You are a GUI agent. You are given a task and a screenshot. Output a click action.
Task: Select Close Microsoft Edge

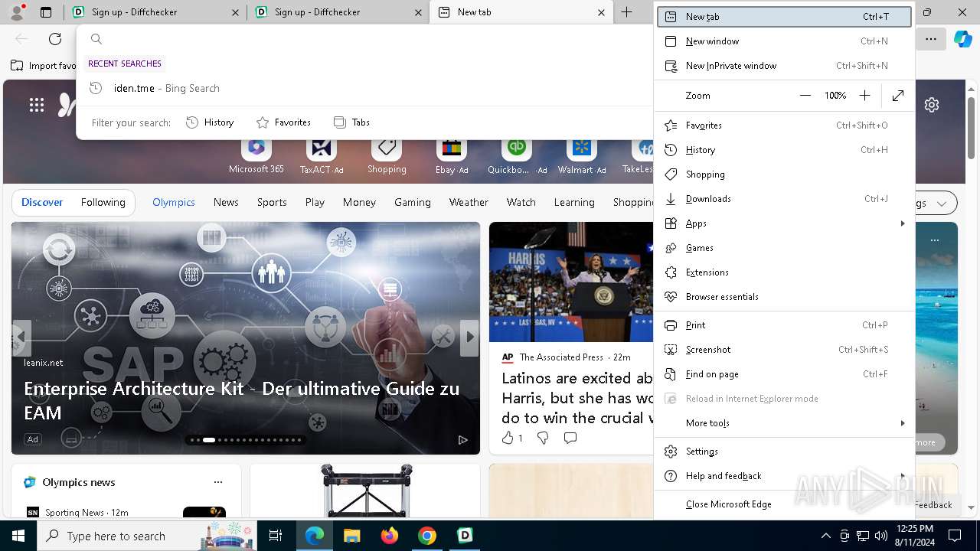pyautogui.click(x=784, y=504)
